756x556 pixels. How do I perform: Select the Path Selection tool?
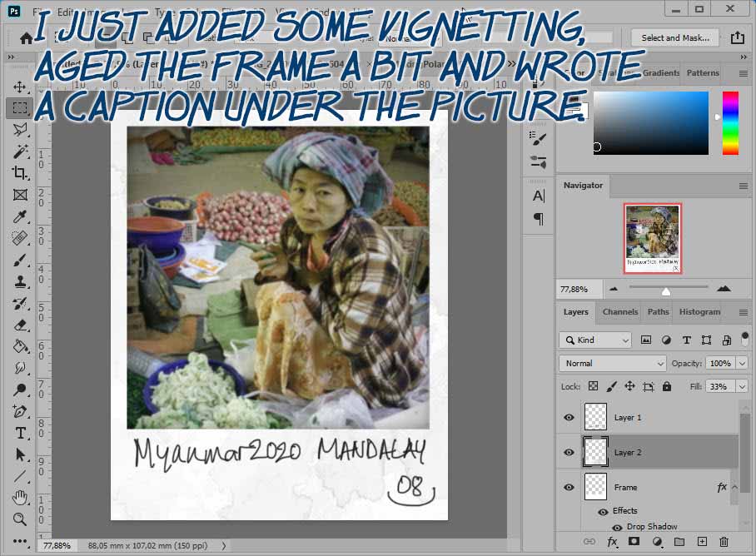[19, 454]
